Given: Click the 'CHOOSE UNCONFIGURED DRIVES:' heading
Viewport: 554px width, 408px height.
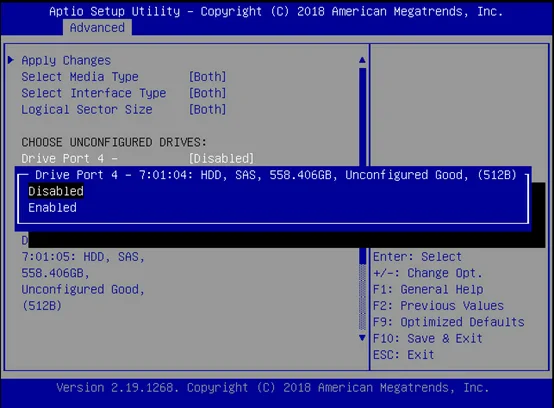Looking at the screenshot, I should point(114,142).
